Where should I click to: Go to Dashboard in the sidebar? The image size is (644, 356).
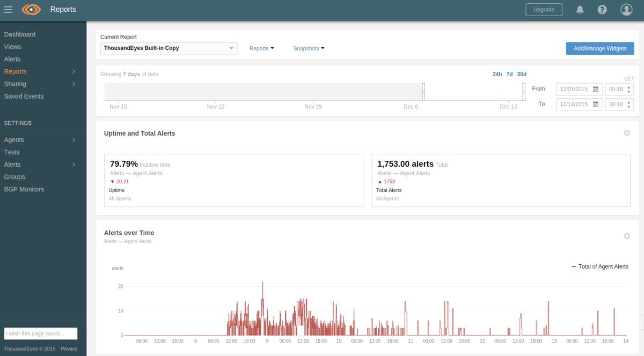pos(20,34)
